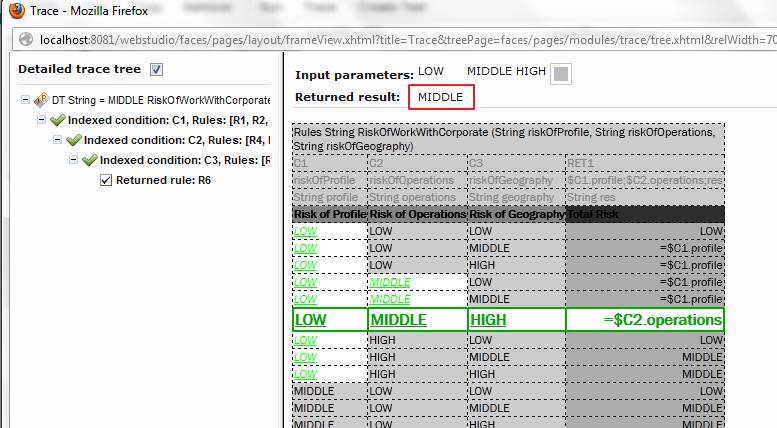Click the MIDDLE returned result value
This screenshot has width=777, height=428.
click(x=441, y=97)
